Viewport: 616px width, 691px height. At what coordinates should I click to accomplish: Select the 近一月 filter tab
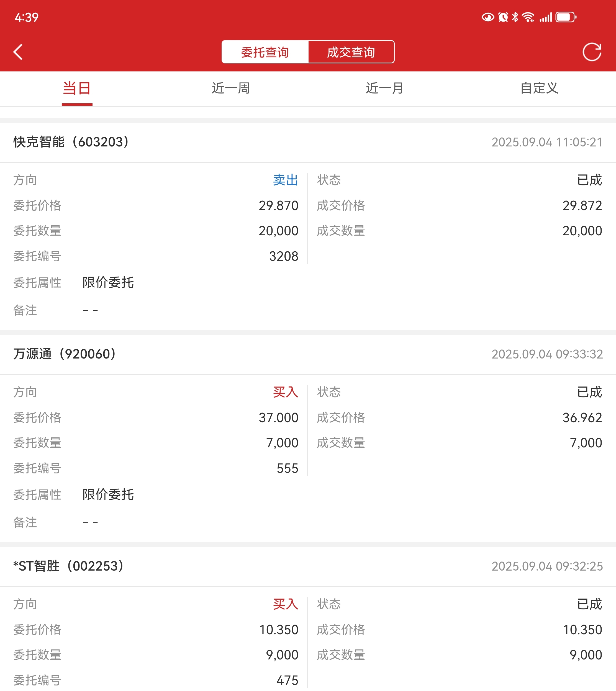point(385,88)
